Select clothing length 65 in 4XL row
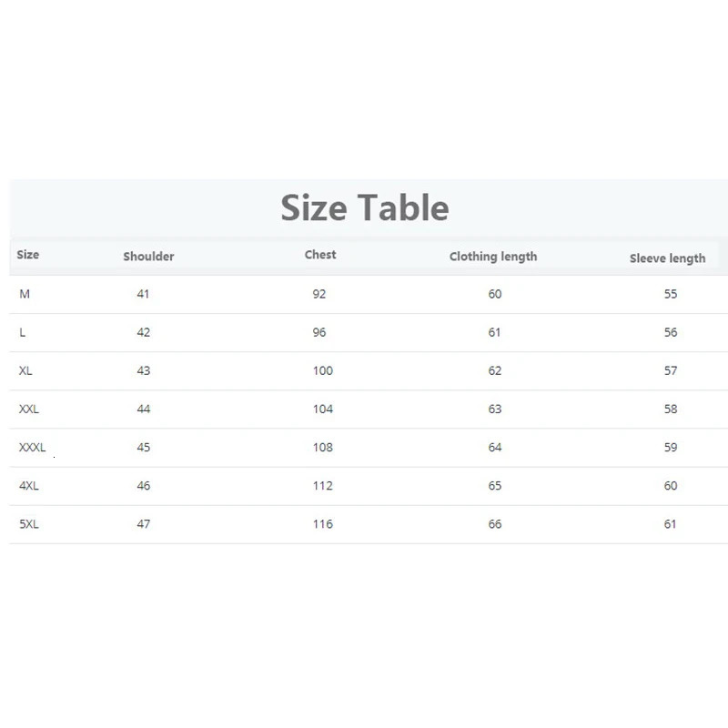The width and height of the screenshot is (728, 728). [494, 485]
